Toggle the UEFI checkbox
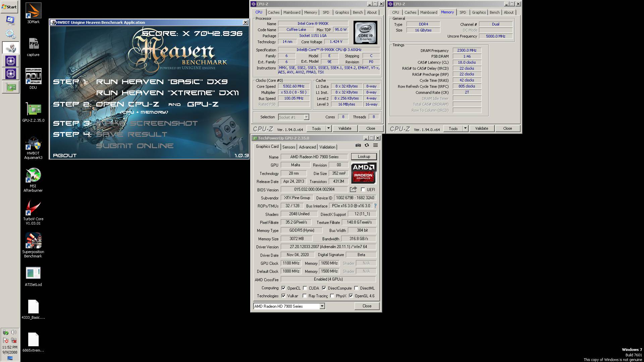The width and height of the screenshot is (644, 362). pyautogui.click(x=363, y=189)
